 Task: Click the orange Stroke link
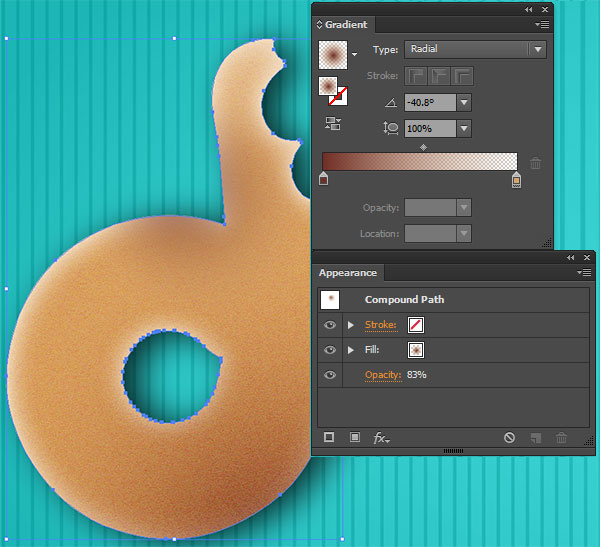pyautogui.click(x=380, y=325)
